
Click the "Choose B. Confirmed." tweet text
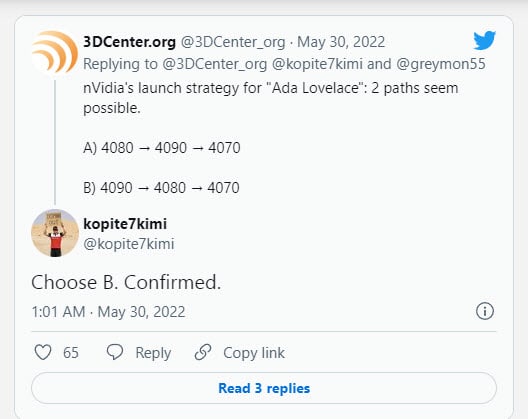coord(126,282)
